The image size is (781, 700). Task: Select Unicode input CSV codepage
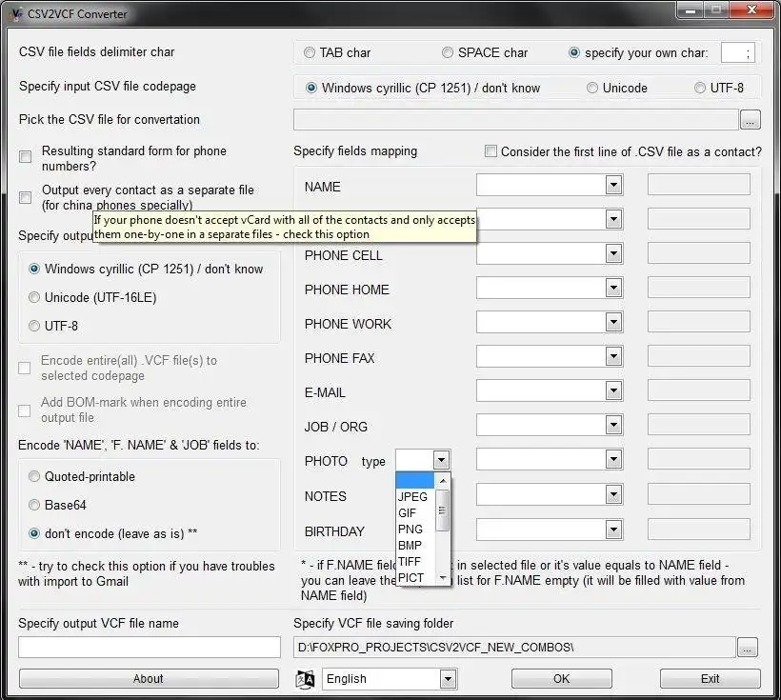592,88
